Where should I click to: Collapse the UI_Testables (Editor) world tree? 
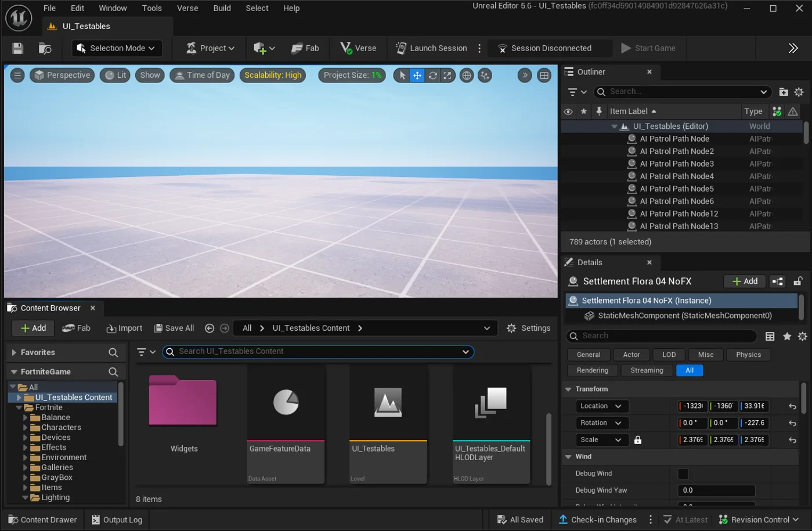[614, 127]
